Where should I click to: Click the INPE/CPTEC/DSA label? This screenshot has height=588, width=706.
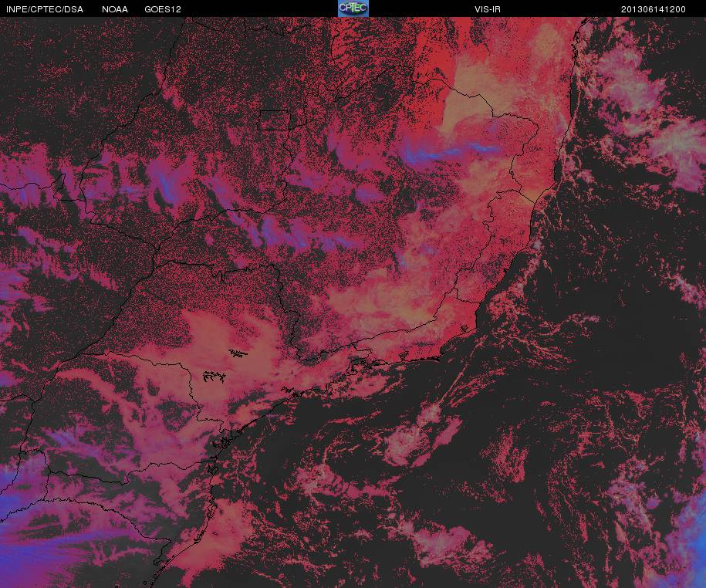point(44,9)
